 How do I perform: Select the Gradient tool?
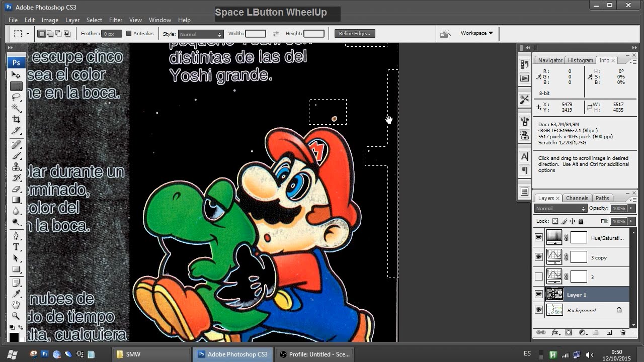(16, 200)
